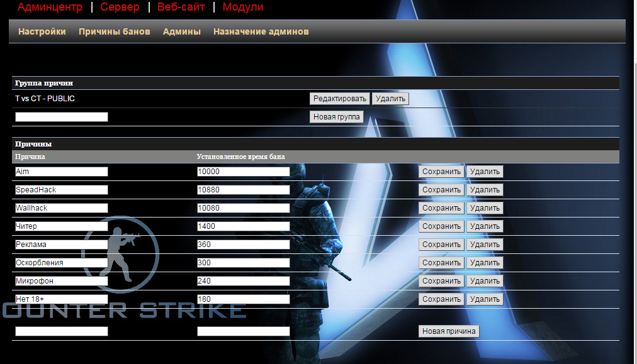Save the Оскорбления reason row

441,263
